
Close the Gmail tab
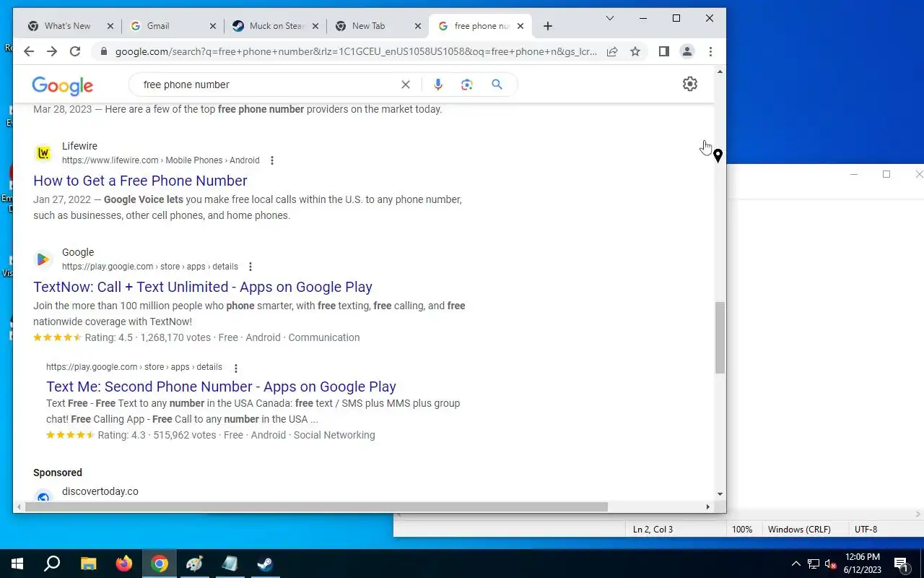coord(213,26)
